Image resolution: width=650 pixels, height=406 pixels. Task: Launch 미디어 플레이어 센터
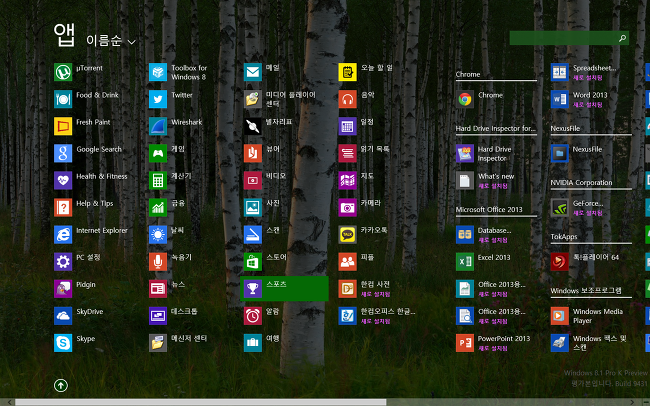[x=253, y=99]
